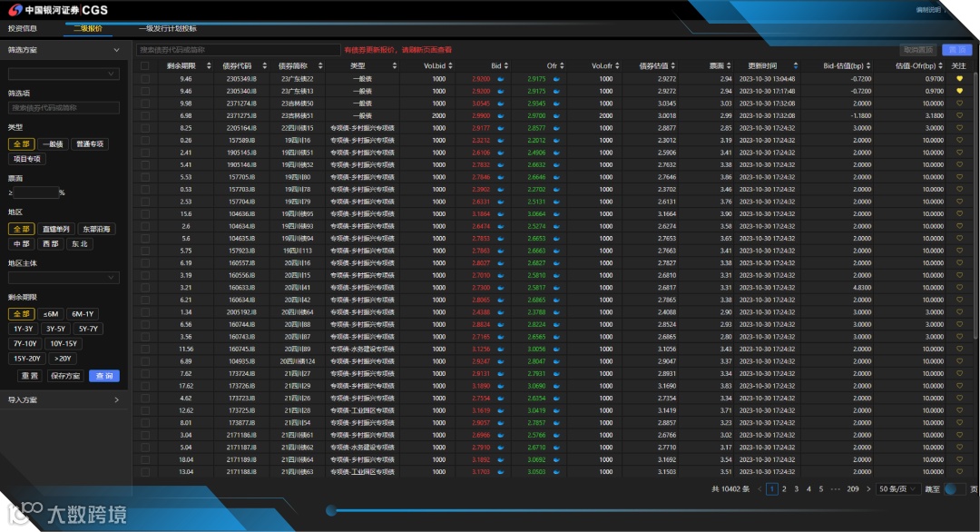Screen dimensions: 980x532
Task: Click the Bid icon next to 2.9200 for 23广东债22
Action: click(x=501, y=79)
